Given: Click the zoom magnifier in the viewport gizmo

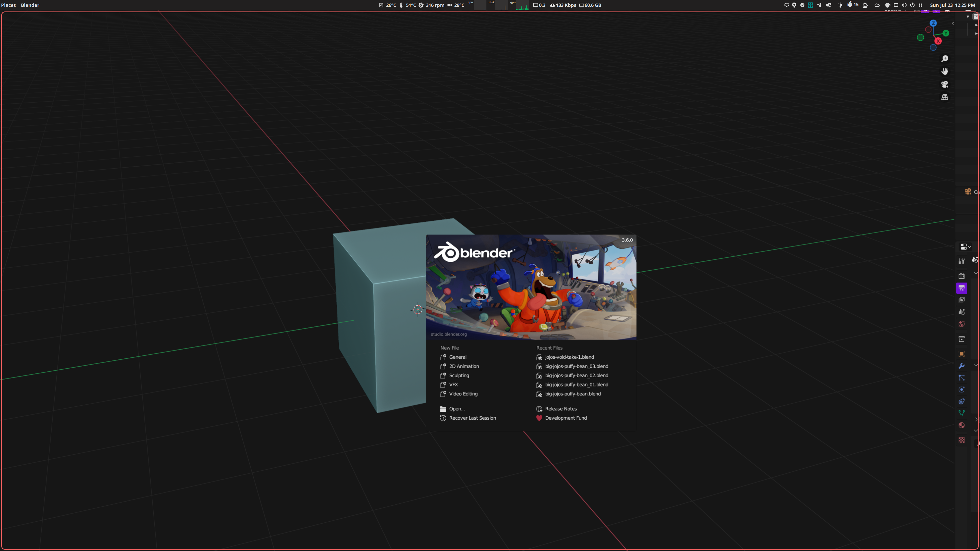Looking at the screenshot, I should [x=945, y=59].
